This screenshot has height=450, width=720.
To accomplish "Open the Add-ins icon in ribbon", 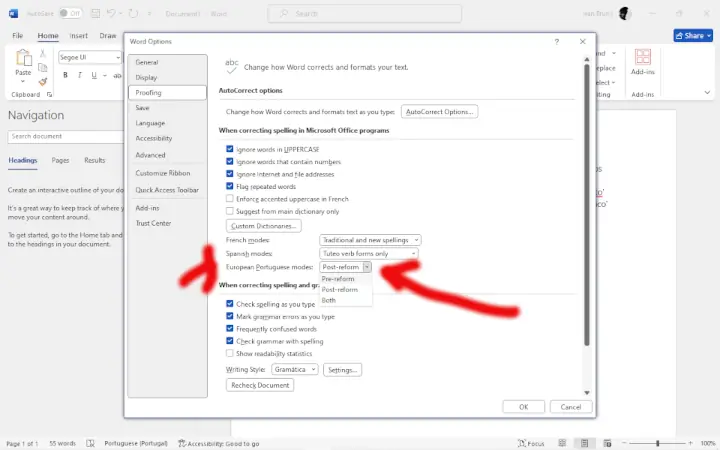I will pos(642,57).
